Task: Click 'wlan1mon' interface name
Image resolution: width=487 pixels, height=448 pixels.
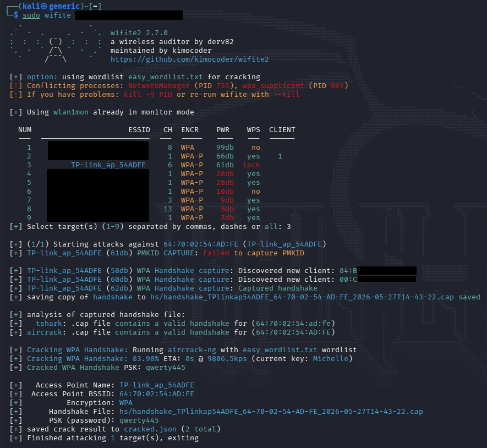Action: [71, 112]
